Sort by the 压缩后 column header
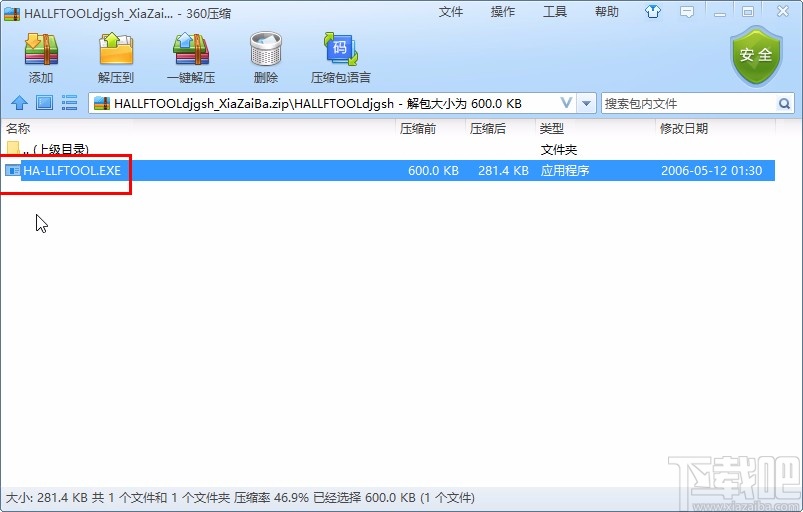The height and width of the screenshot is (512, 803). [500, 129]
